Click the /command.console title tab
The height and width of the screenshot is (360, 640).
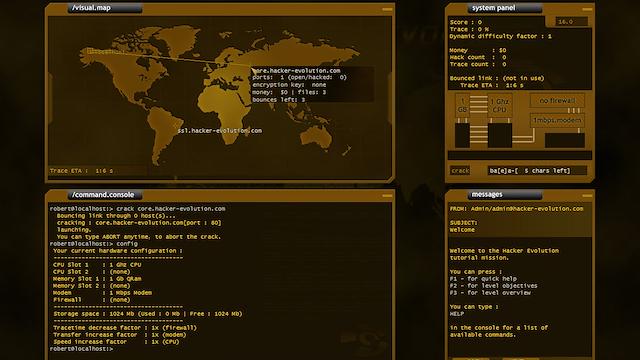point(105,195)
